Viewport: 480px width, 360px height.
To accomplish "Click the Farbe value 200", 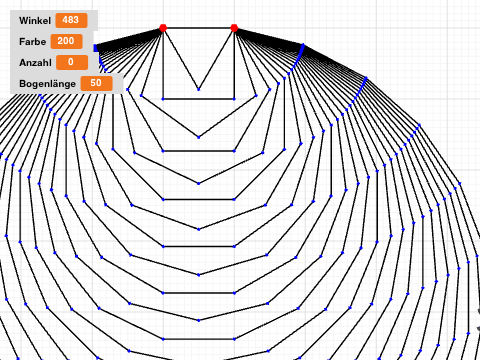I will point(66,41).
